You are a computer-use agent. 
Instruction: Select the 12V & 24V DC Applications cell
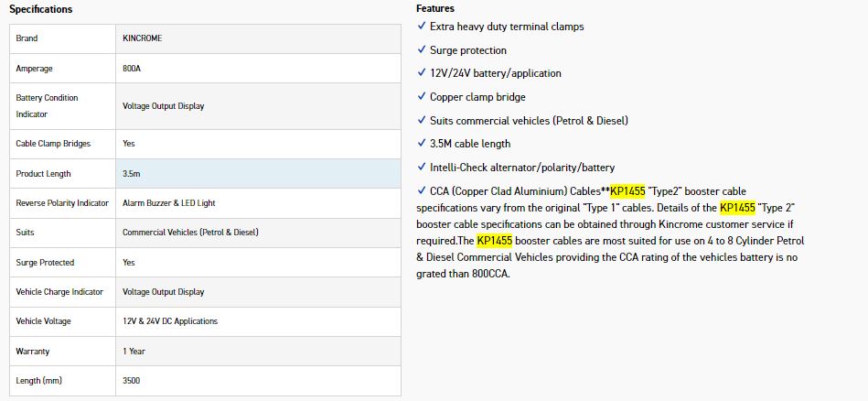pyautogui.click(x=169, y=321)
